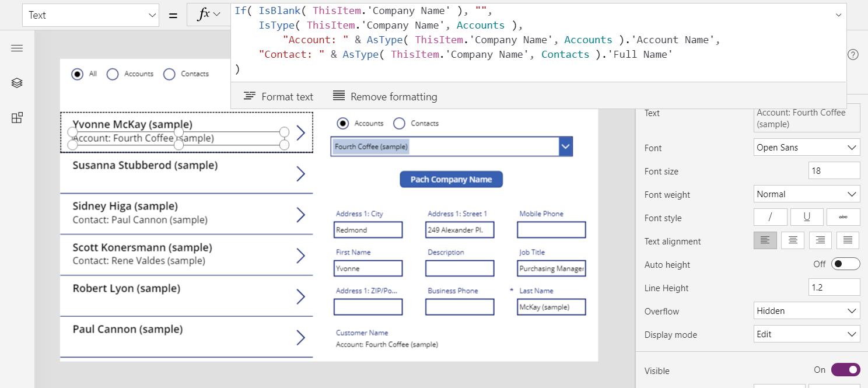Align text to the right
This screenshot has height=388, width=868.
[x=820, y=240]
